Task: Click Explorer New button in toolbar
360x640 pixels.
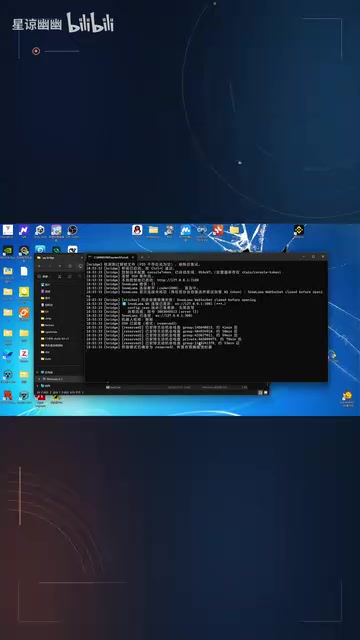Action: tap(44, 276)
